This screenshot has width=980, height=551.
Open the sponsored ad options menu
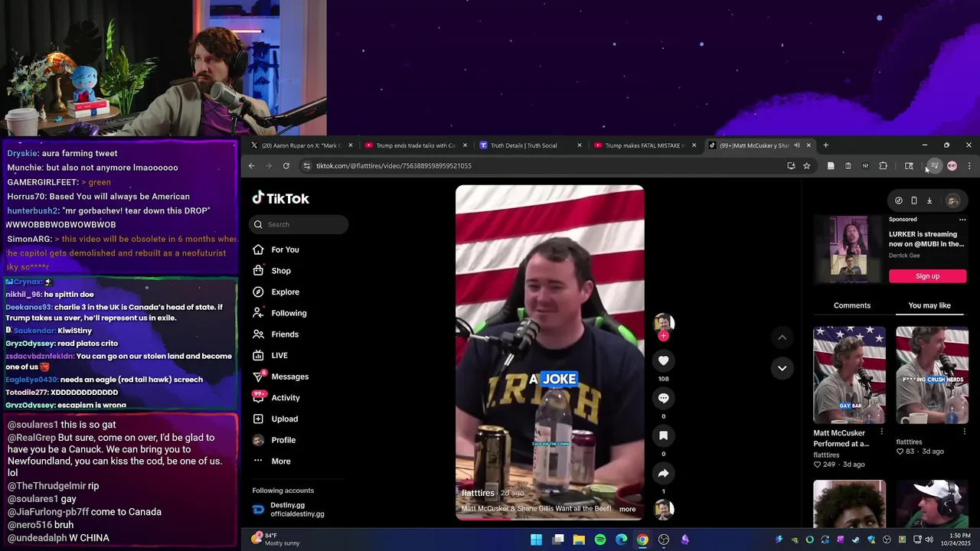[x=962, y=220]
